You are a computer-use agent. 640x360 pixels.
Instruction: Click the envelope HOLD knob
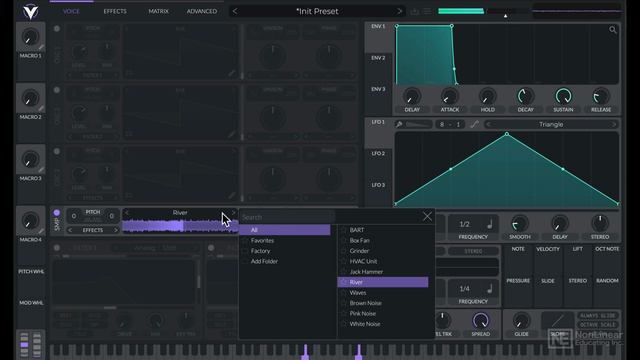coord(487,97)
